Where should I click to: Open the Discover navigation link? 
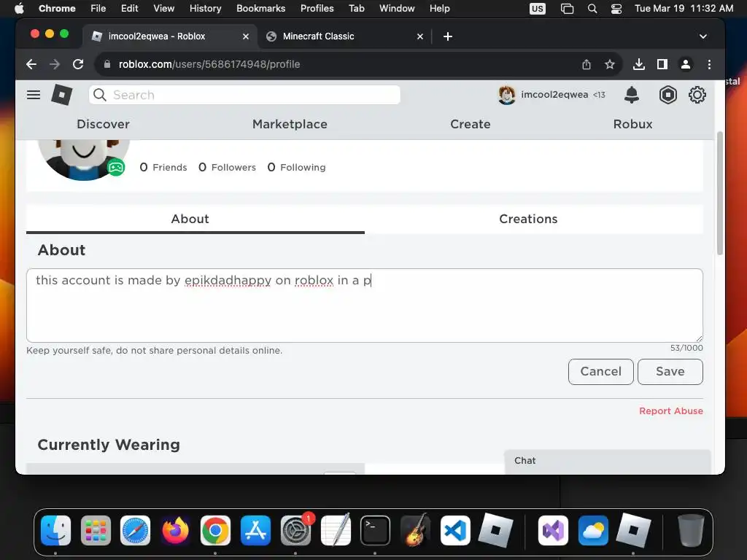coord(103,124)
